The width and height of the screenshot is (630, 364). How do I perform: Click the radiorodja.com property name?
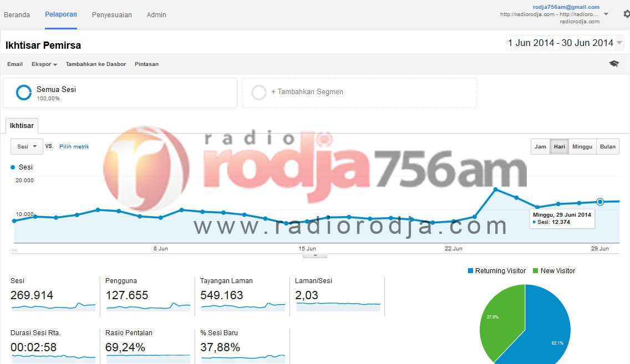(580, 21)
